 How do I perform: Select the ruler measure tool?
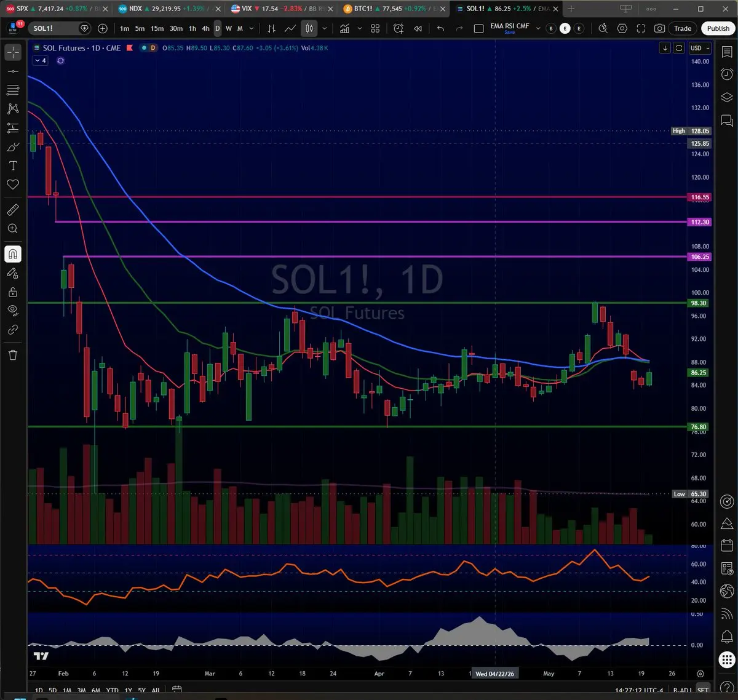[x=12, y=210]
